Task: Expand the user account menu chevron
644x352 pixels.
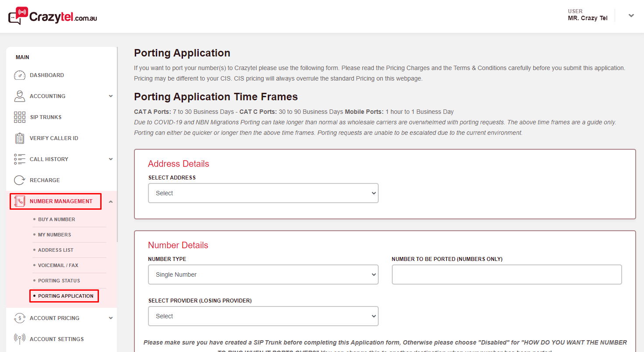Action: (631, 16)
